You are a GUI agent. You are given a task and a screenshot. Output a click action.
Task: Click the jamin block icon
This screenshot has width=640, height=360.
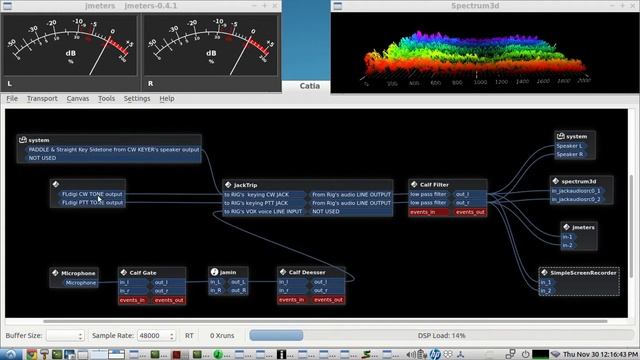pos(214,272)
